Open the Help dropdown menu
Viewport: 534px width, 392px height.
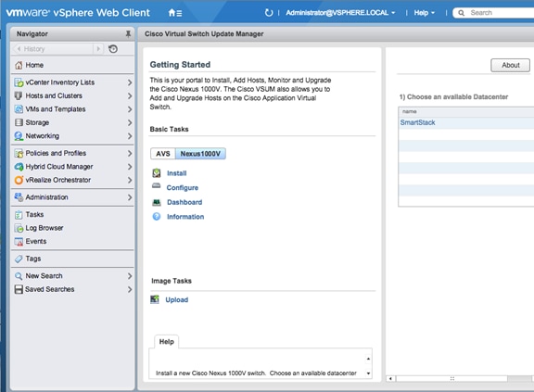(424, 13)
